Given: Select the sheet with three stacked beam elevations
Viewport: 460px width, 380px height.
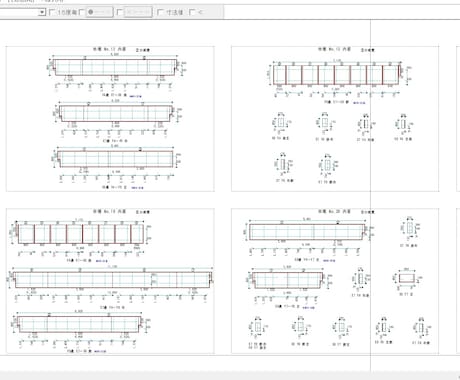Looking at the screenshot, I should point(110,119).
